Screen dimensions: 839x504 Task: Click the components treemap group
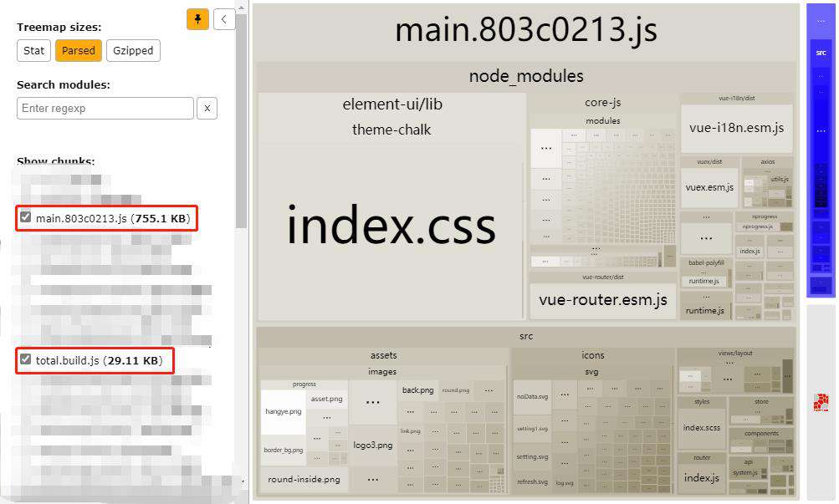(x=761, y=434)
